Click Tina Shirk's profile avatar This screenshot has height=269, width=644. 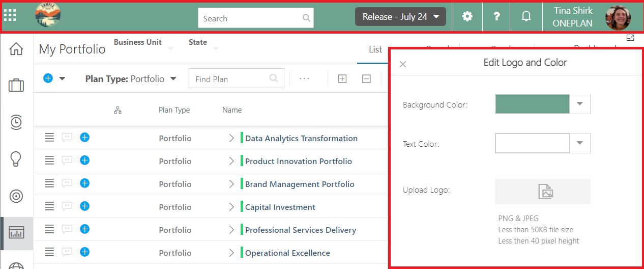618,17
